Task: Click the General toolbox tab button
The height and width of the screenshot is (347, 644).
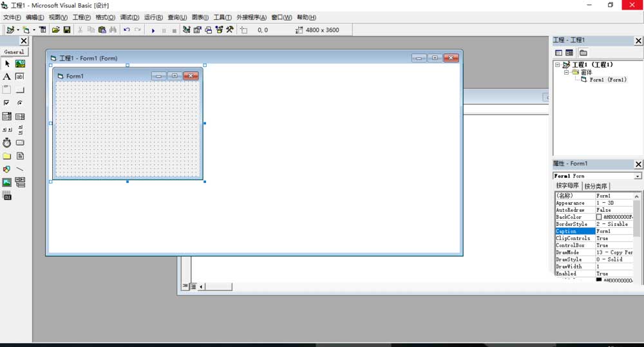Action: [x=14, y=52]
